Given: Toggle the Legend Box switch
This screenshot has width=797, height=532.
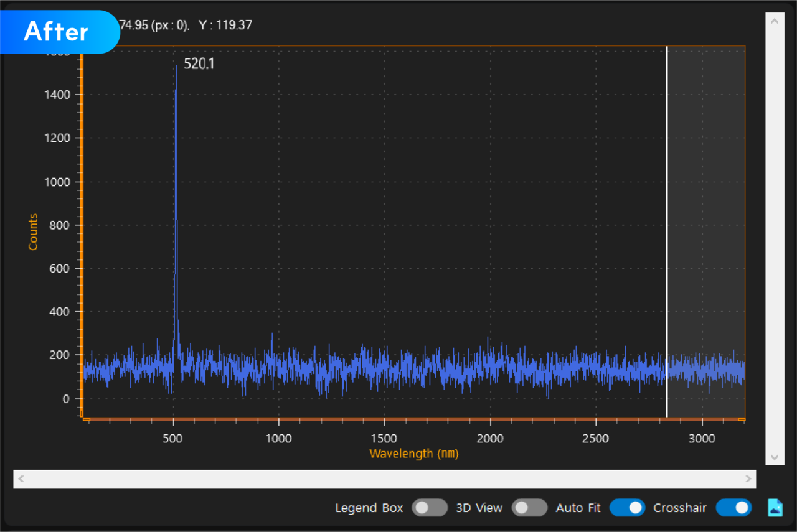Looking at the screenshot, I should click(431, 508).
